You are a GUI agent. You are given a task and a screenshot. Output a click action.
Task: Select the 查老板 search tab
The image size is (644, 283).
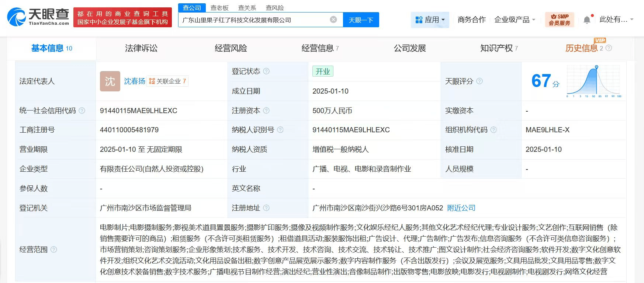pos(219,8)
